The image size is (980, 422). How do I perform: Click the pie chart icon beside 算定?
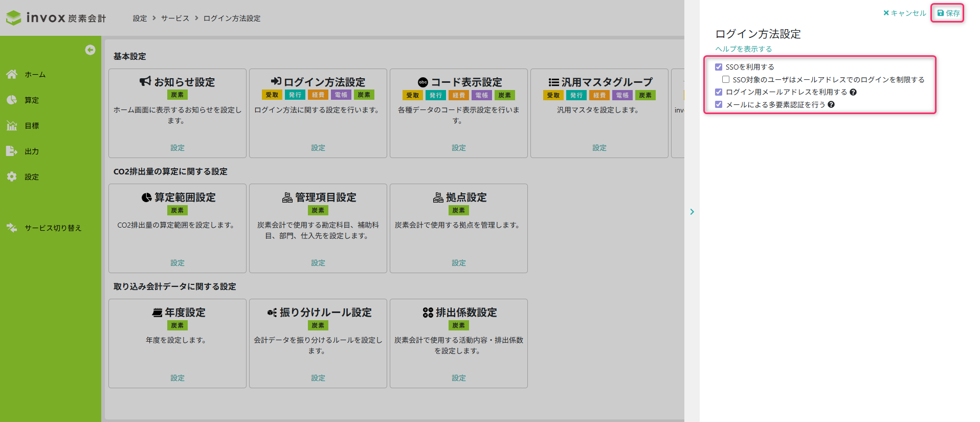coord(12,100)
